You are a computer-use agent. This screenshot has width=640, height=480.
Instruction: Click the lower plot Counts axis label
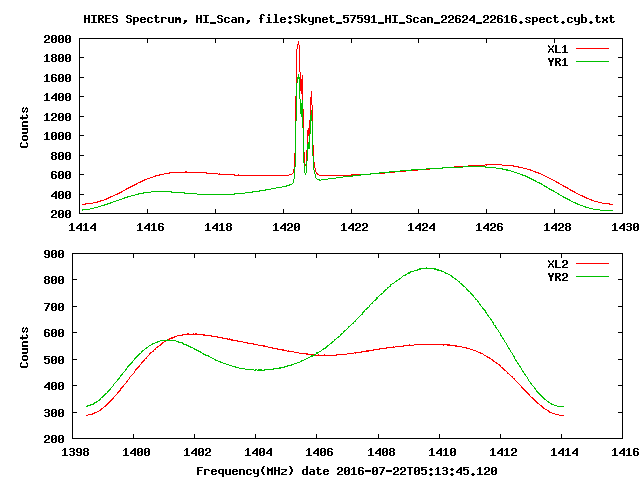pos(24,347)
